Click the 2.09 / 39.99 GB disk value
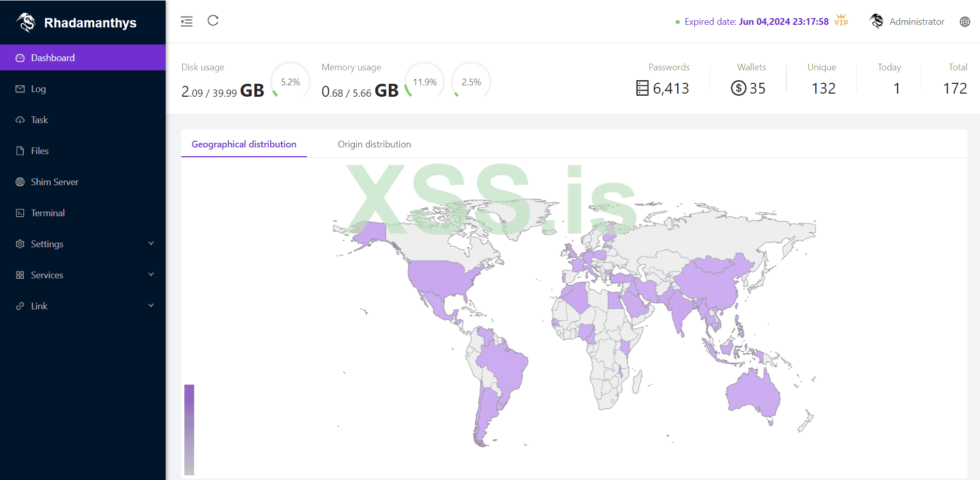This screenshot has height=480, width=980. pos(223,91)
